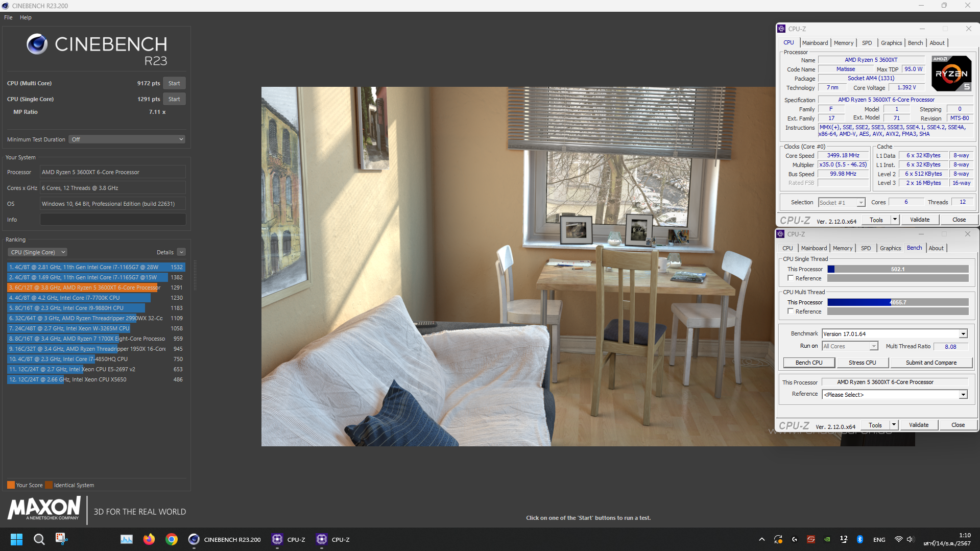The width and height of the screenshot is (980, 551).
Task: Open the CPU (Single Core) ranking dropdown
Action: pyautogui.click(x=37, y=252)
